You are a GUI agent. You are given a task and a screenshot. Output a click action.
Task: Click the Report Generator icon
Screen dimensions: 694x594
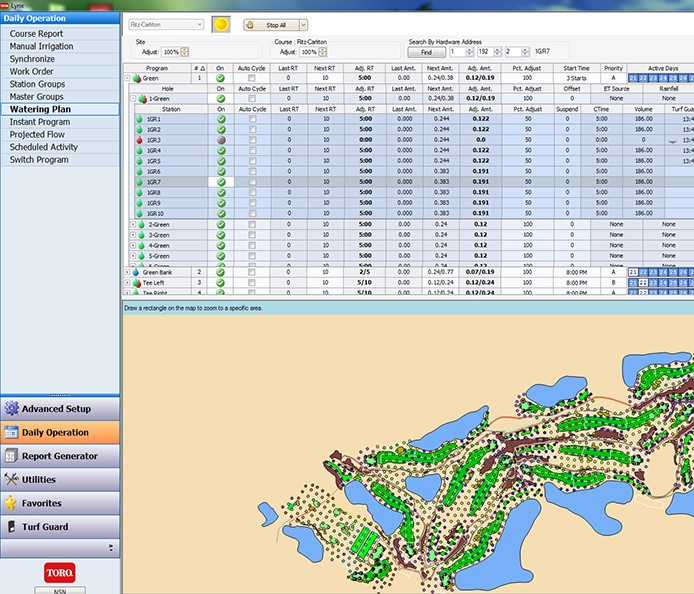tap(12, 455)
